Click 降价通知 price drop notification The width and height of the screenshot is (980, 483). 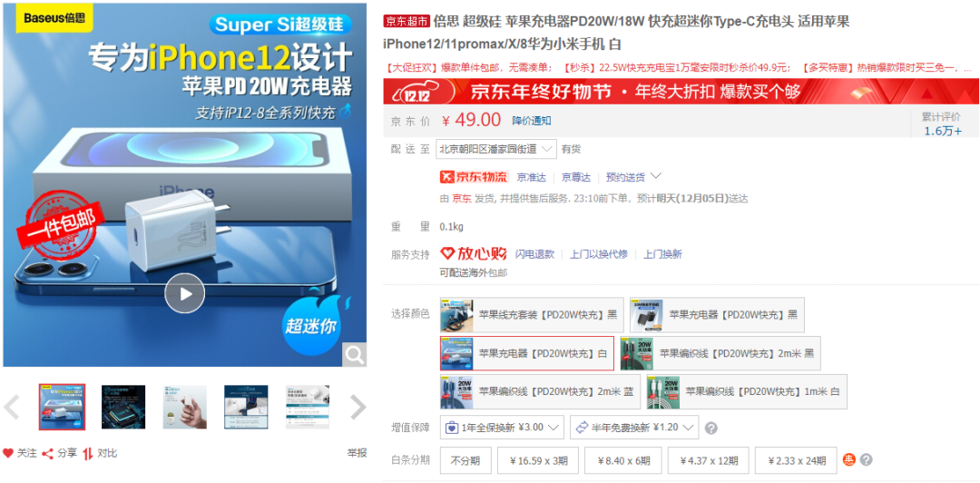(x=531, y=121)
